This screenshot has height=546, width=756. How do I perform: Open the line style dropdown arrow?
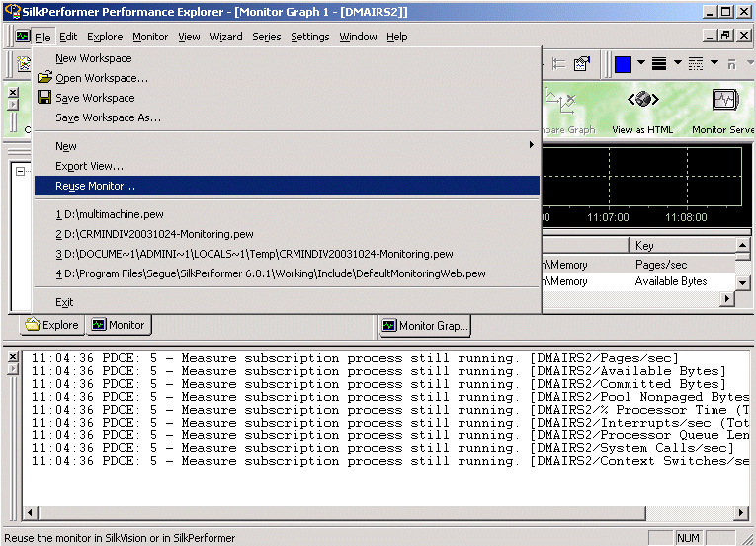714,62
